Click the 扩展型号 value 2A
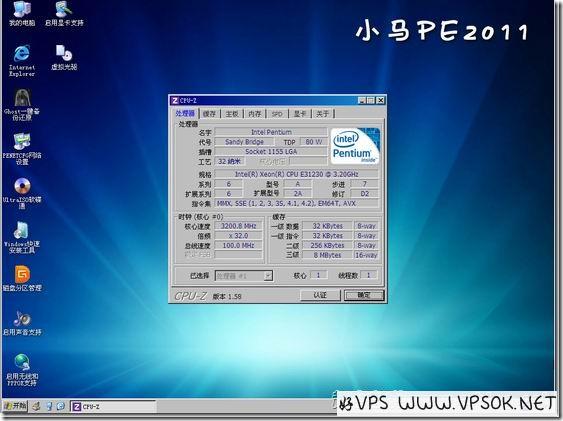The height and width of the screenshot is (421, 563). 298,193
